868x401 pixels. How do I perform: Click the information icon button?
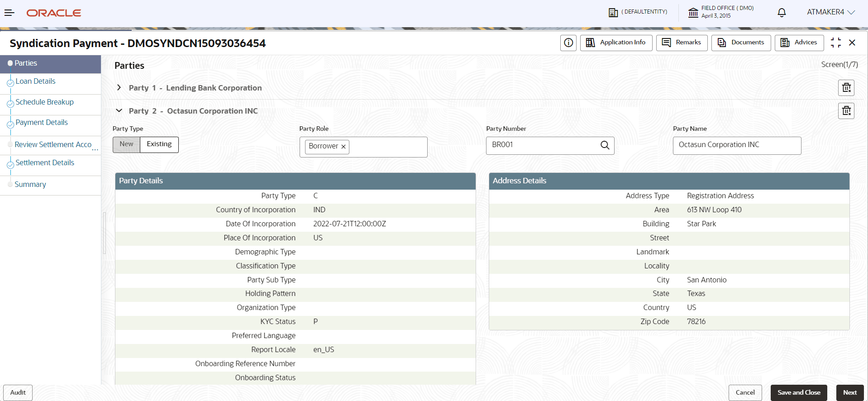click(x=568, y=43)
